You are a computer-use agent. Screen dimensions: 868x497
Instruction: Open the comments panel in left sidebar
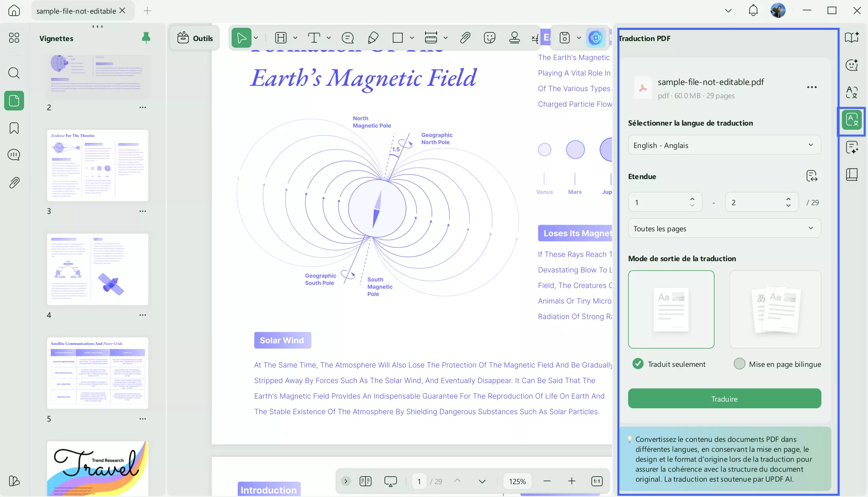(x=14, y=155)
